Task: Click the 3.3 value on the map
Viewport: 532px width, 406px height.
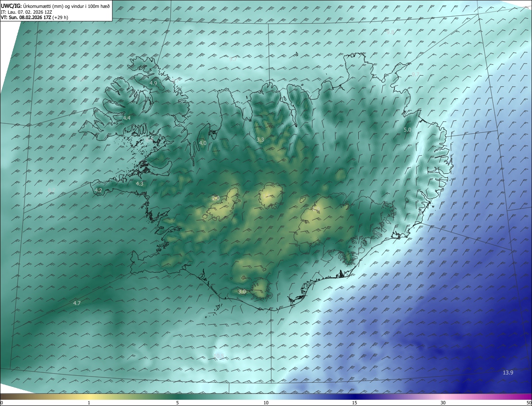Action: pyautogui.click(x=260, y=140)
